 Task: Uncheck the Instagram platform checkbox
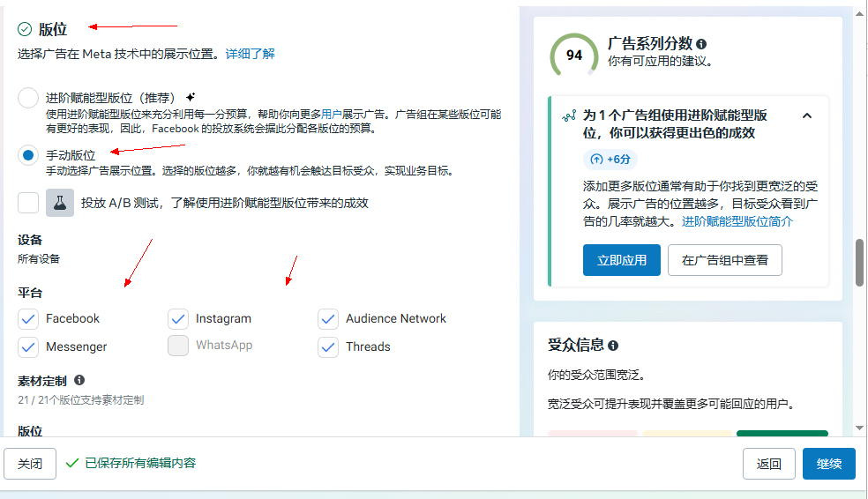[x=178, y=318]
